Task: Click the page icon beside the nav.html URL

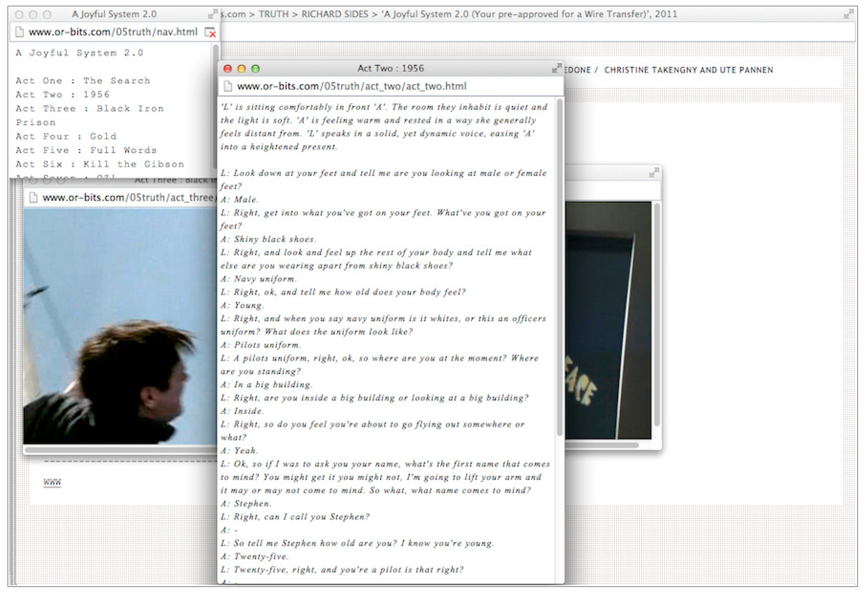Action: (19, 32)
